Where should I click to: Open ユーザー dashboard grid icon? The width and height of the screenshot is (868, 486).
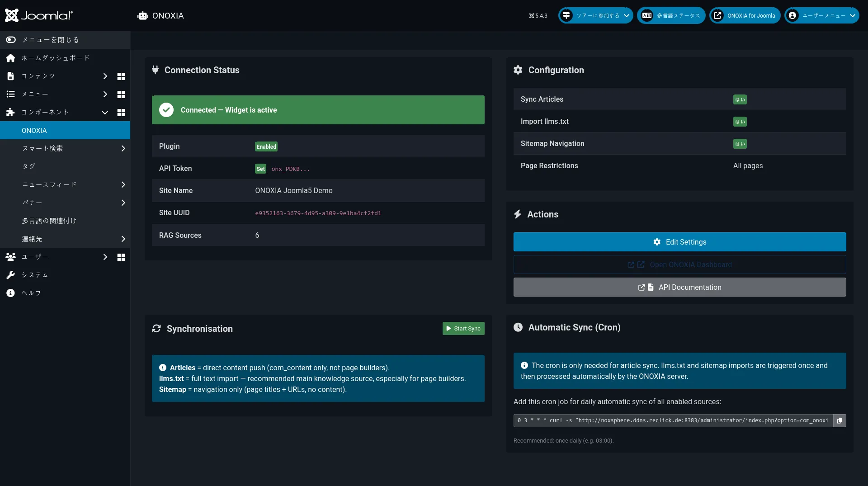121,257
